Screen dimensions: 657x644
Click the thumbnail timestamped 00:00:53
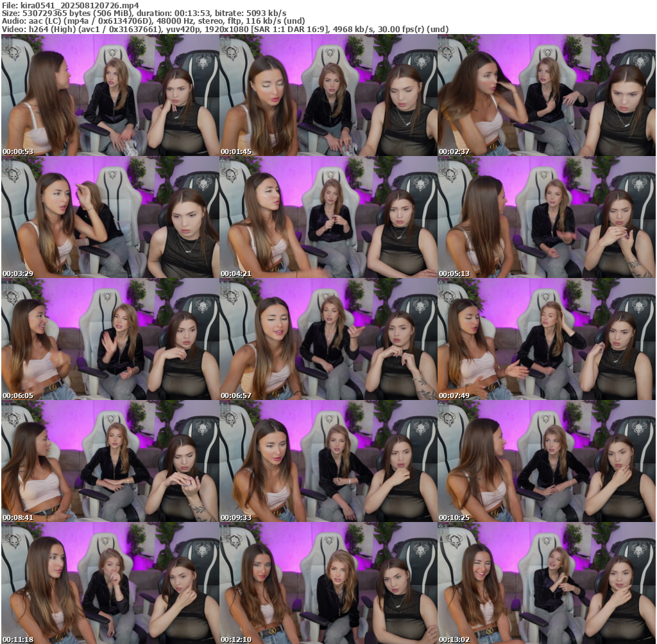tap(110, 95)
